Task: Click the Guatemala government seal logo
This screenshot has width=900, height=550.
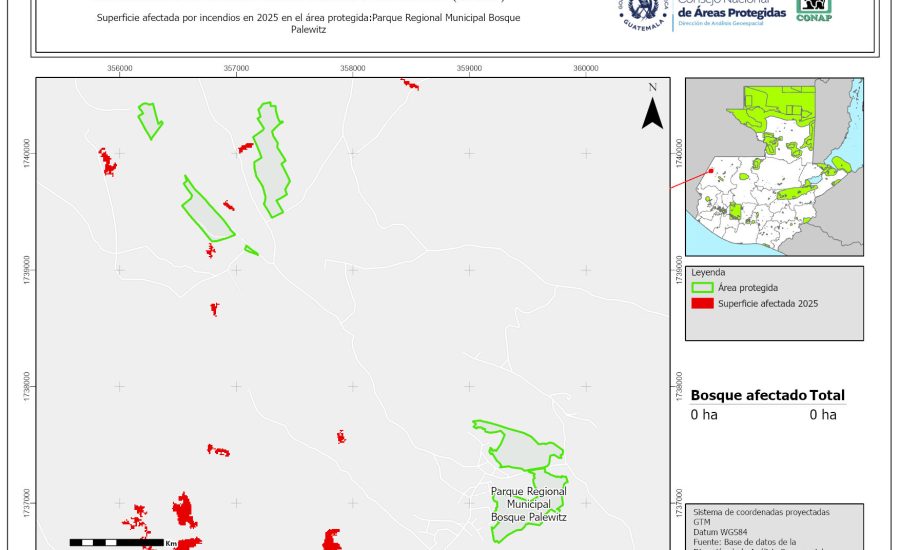Action: [643, 14]
